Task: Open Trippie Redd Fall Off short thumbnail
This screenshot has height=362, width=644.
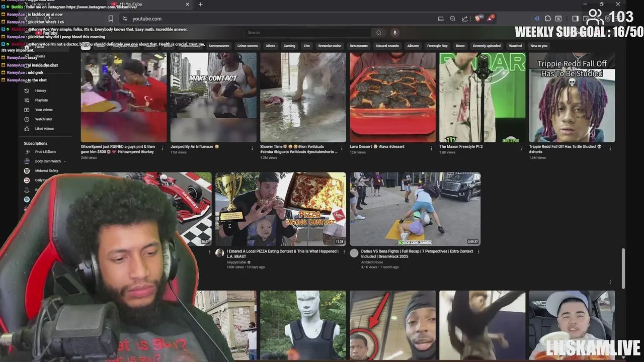Action: pos(572,98)
